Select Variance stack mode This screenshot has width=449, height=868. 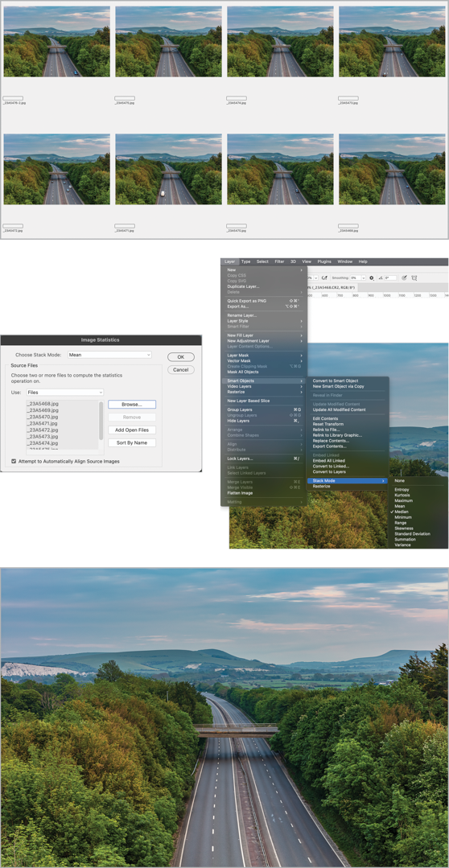click(402, 545)
